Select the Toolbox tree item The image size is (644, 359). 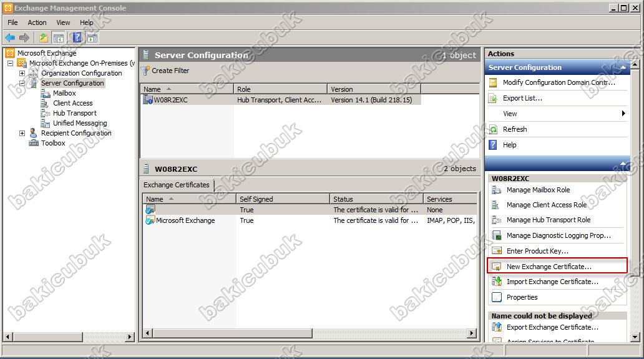click(53, 143)
